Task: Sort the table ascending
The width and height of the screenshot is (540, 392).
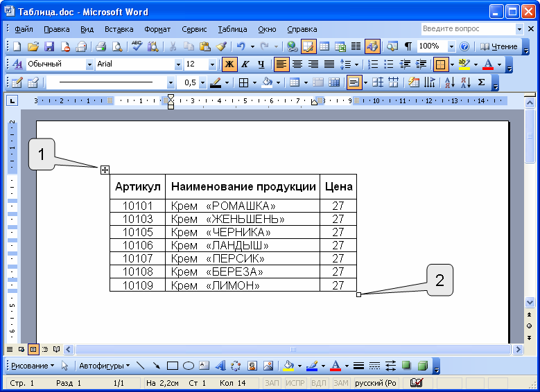Action: 450,82
